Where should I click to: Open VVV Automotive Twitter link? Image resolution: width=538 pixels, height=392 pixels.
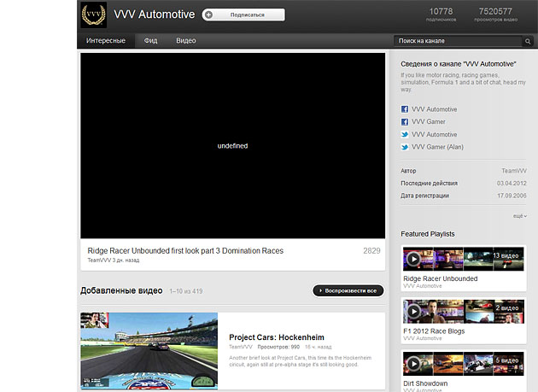(x=434, y=134)
